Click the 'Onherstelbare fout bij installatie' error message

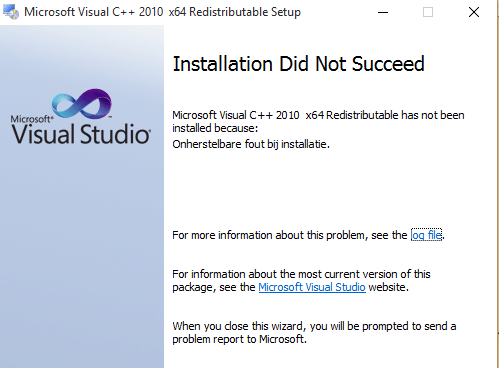click(x=251, y=144)
